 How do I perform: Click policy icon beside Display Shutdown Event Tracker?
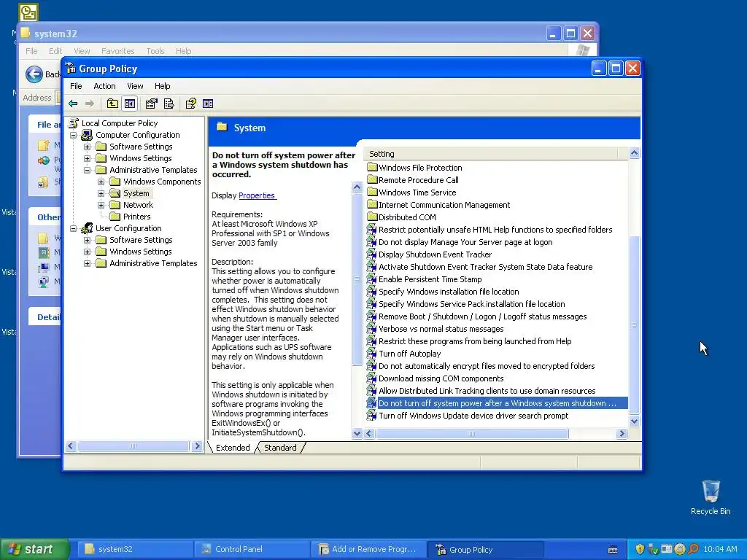click(371, 254)
